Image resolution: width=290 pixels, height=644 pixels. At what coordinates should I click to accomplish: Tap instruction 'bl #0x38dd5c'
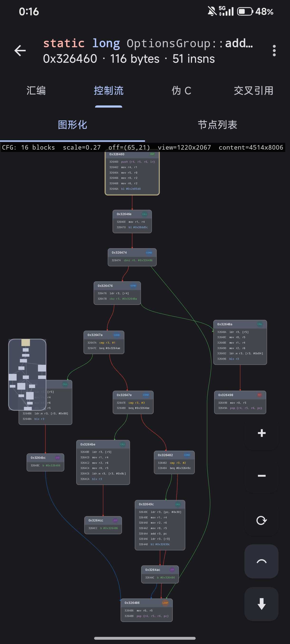(138, 227)
